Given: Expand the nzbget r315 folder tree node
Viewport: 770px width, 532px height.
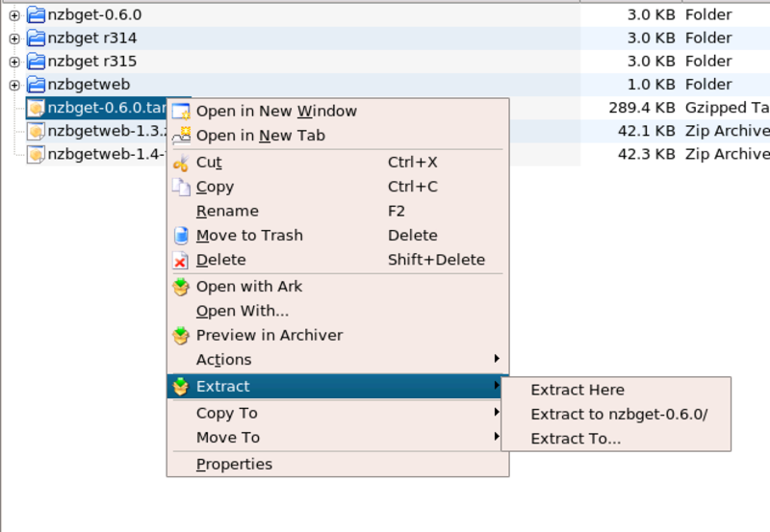Looking at the screenshot, I should point(14,62).
